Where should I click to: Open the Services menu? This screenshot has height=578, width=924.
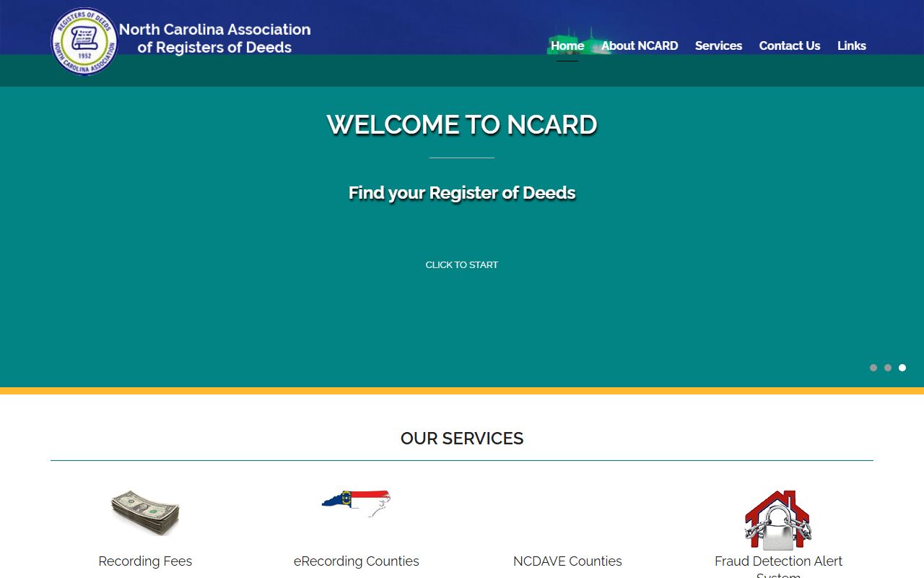718,46
